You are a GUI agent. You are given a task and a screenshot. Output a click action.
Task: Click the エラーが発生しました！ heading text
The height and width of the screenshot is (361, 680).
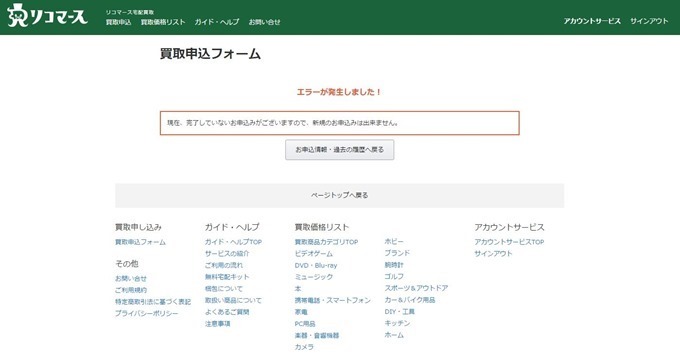pos(339,92)
